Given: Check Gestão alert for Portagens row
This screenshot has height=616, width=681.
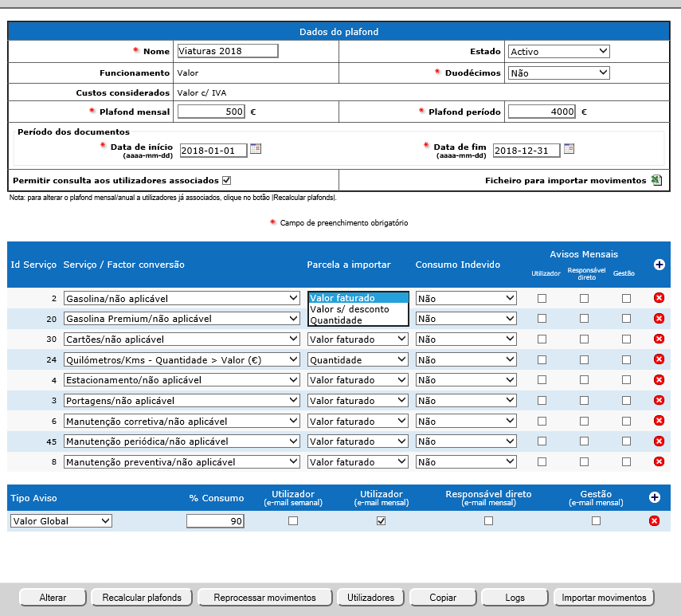Looking at the screenshot, I should click(626, 401).
